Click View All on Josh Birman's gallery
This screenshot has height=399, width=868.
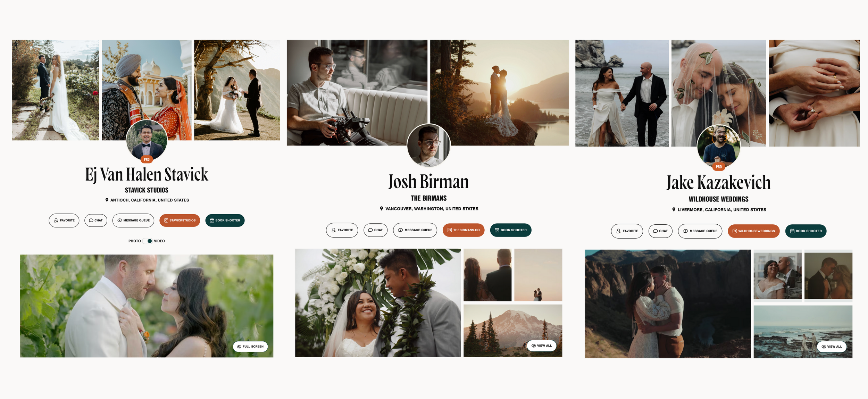[x=542, y=346]
